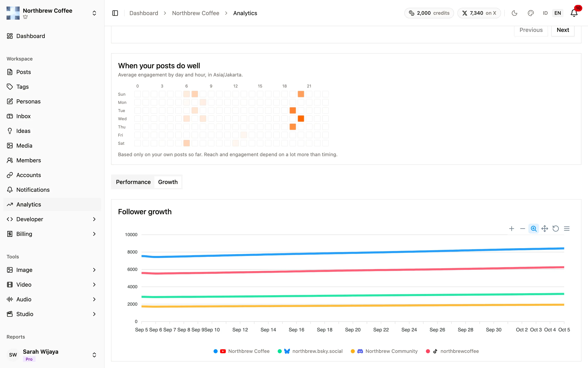Image resolution: width=588 pixels, height=368 pixels.
Task: Reset the chart zoom
Action: tap(556, 229)
